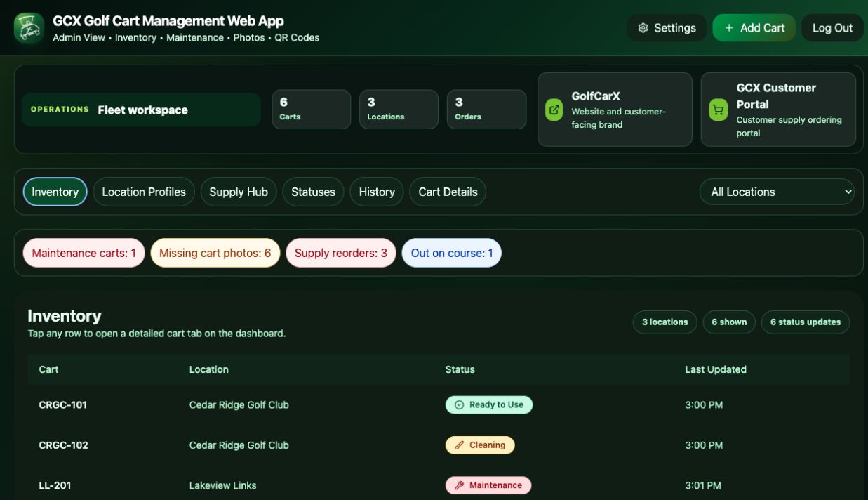Click the Maintenance status badge

coord(488,485)
